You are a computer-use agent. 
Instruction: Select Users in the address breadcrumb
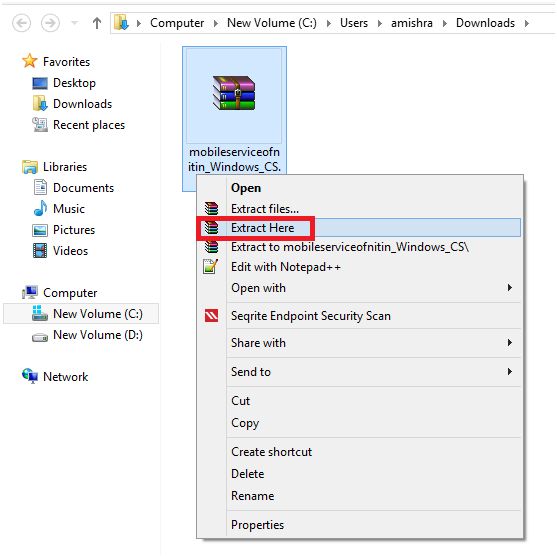coord(354,23)
